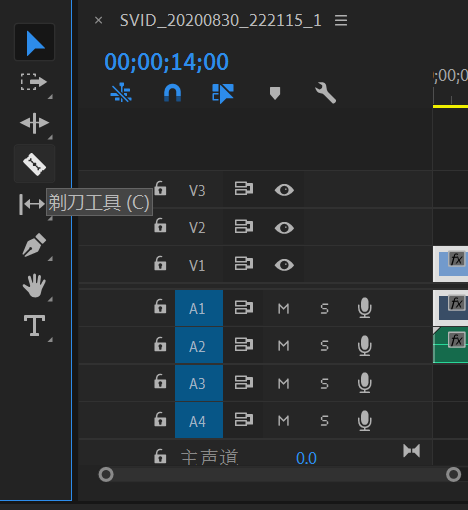Click the master track output channel icon
This screenshot has width=468, height=510.
click(x=412, y=451)
